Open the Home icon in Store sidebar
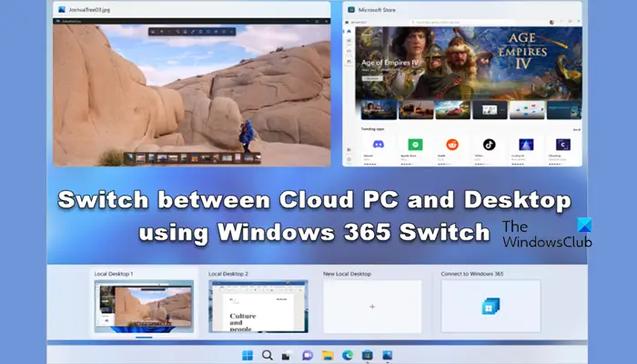Screen dimensions: 637x364 pos(349,31)
